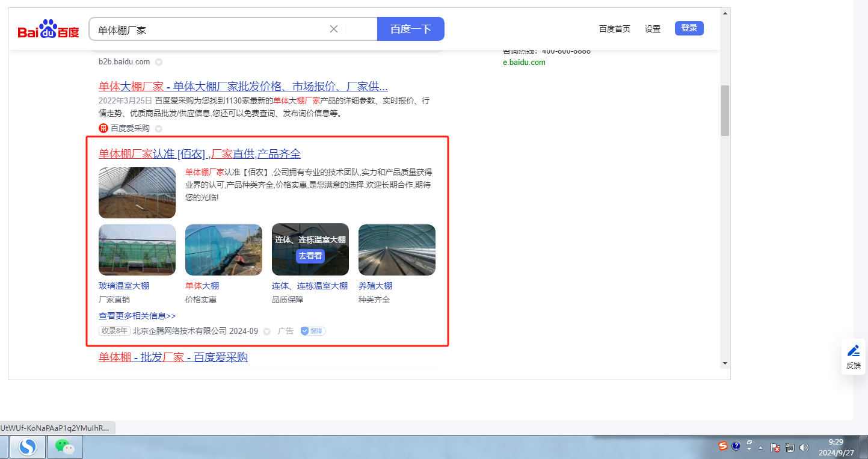Image resolution: width=868 pixels, height=459 pixels.
Task: Open Sogou browser from the taskbar
Action: point(28,446)
